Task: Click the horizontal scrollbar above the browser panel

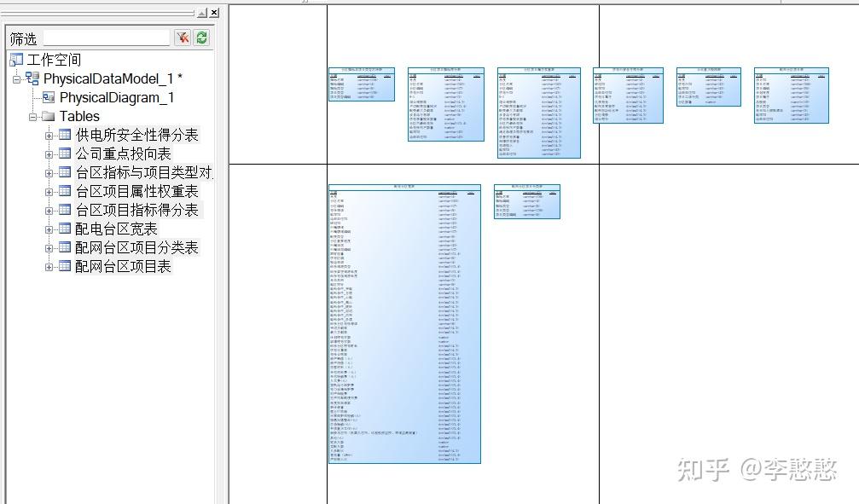Action: tap(94, 12)
